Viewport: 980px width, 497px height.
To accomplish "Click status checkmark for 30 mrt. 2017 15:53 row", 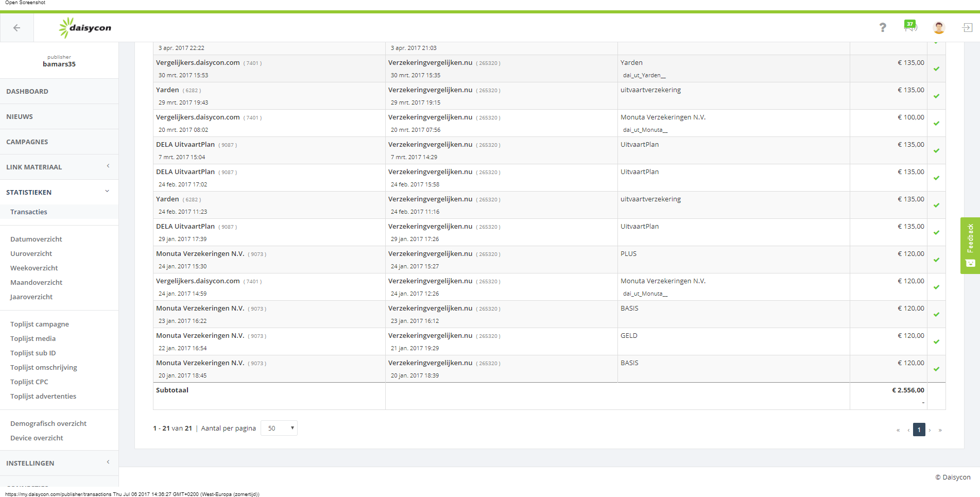I will pyautogui.click(x=936, y=69).
